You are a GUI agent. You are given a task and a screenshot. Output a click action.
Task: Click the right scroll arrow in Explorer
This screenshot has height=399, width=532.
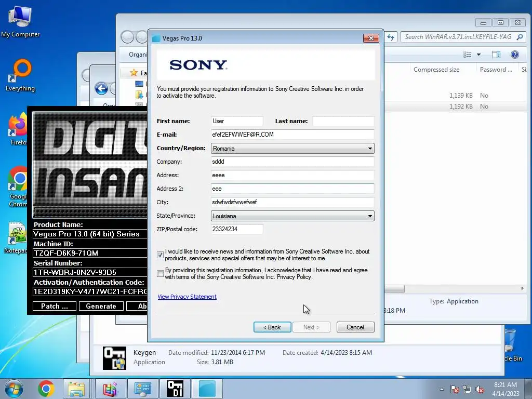coord(522,289)
